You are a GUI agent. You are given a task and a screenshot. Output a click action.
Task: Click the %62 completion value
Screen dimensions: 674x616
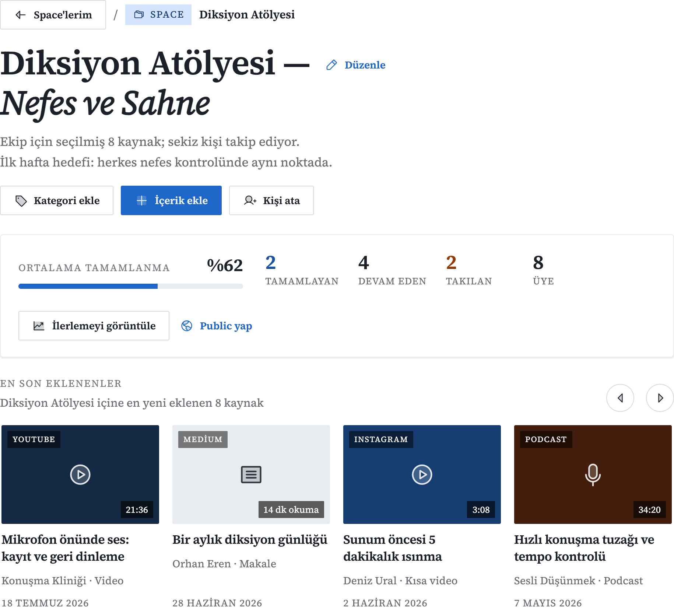(x=225, y=265)
